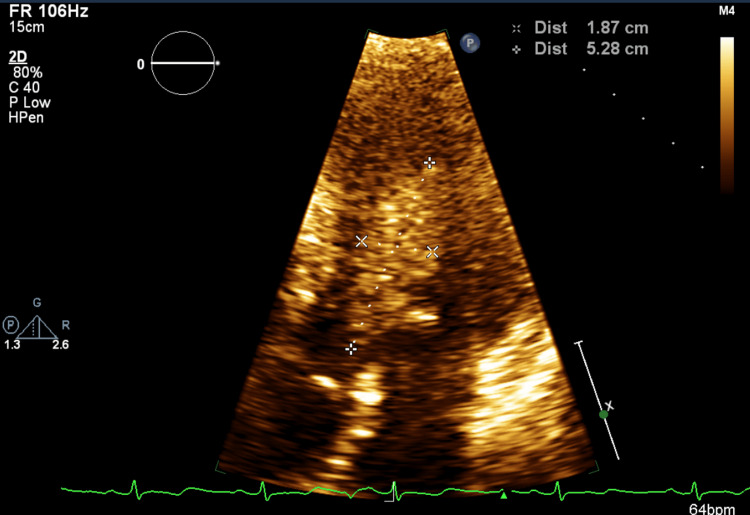Click the lower plus caliper marker

pyautogui.click(x=351, y=349)
